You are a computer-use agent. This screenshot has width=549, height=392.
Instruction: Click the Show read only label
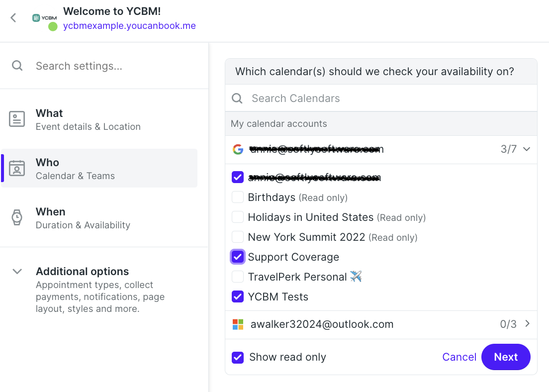(x=287, y=357)
